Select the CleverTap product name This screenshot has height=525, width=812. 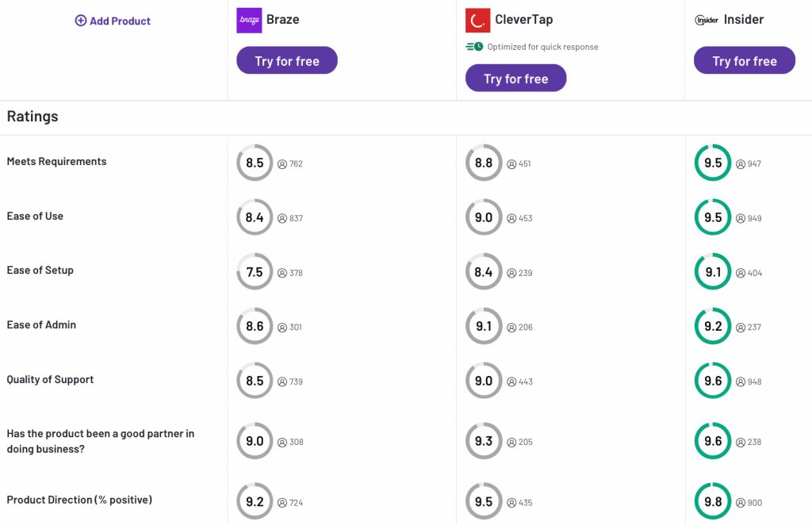(x=524, y=20)
